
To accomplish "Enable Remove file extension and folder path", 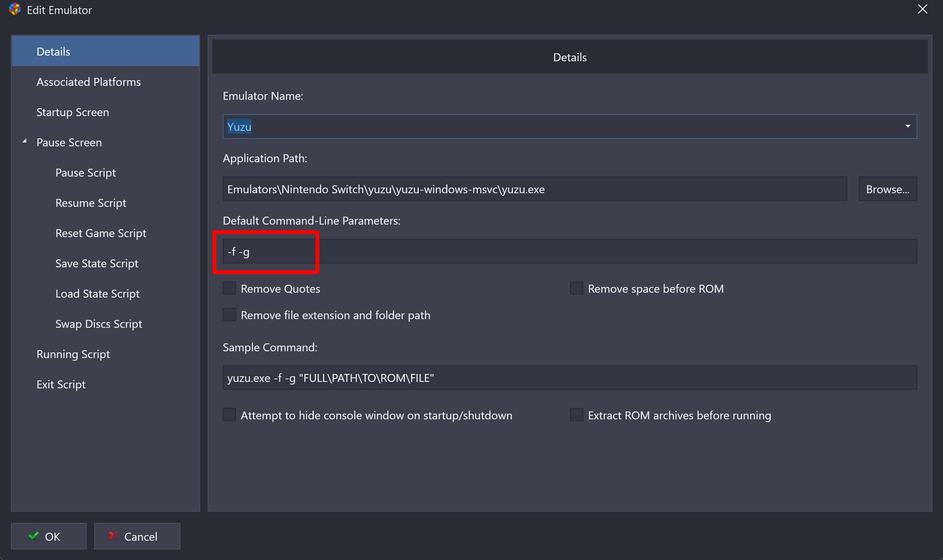I will (x=229, y=315).
